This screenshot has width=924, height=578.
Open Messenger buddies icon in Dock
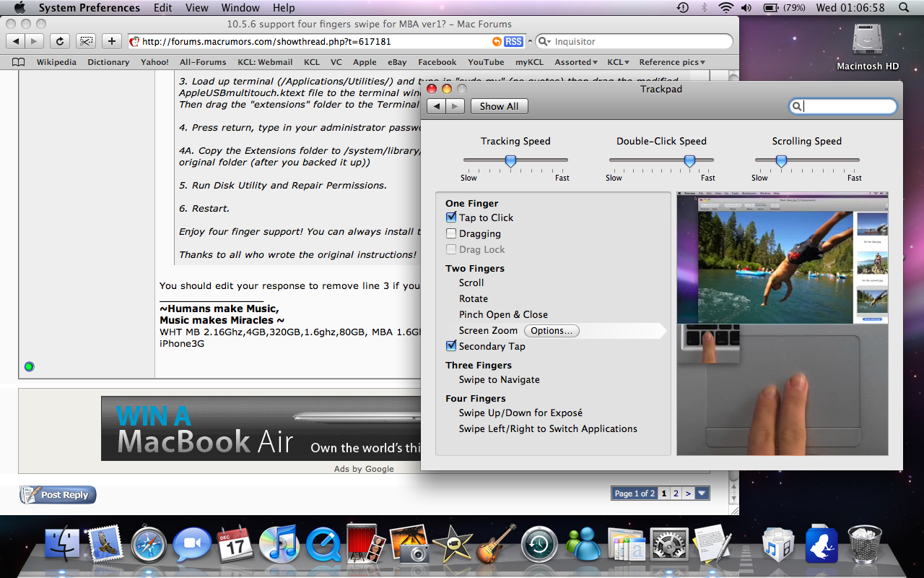point(583,545)
